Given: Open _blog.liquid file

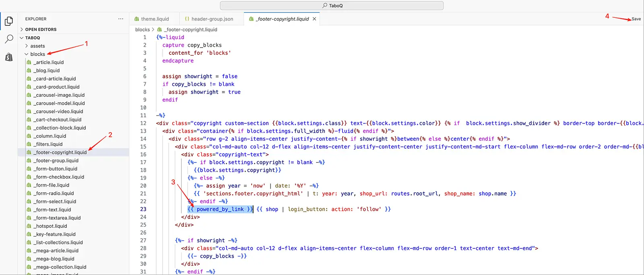Looking at the screenshot, I should (47, 71).
